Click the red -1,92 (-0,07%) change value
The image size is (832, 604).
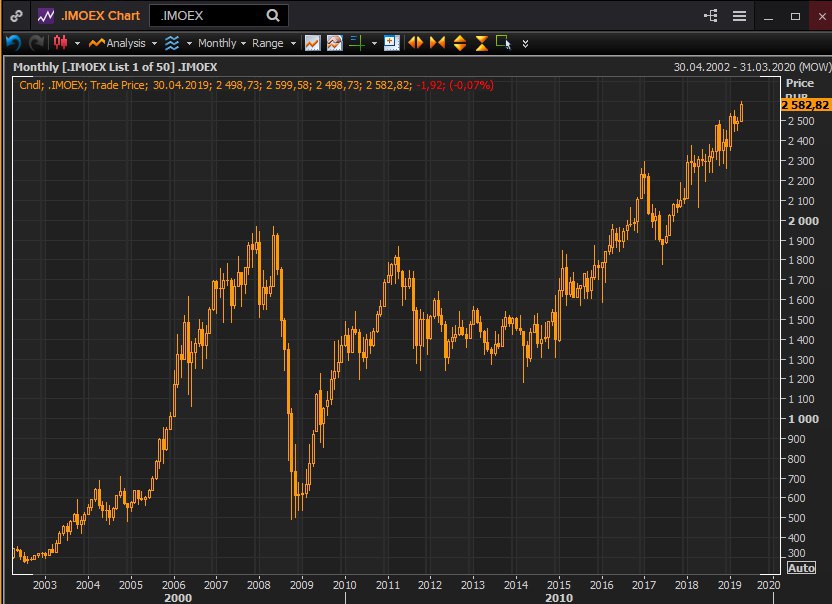[455, 85]
